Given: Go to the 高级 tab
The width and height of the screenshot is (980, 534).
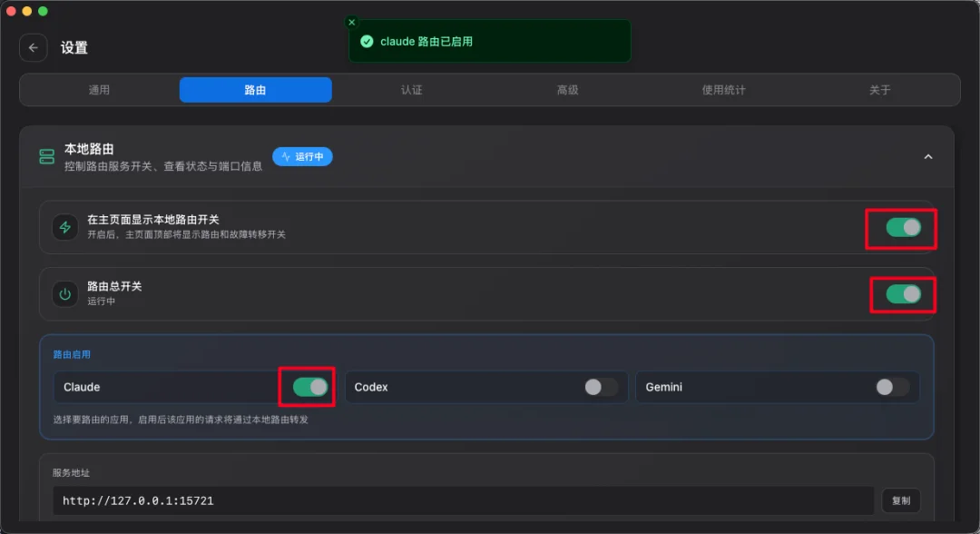Looking at the screenshot, I should click(x=567, y=89).
